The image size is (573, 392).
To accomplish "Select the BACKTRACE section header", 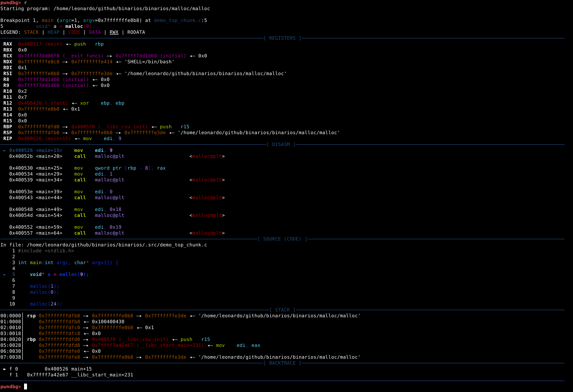I will (x=282, y=363).
